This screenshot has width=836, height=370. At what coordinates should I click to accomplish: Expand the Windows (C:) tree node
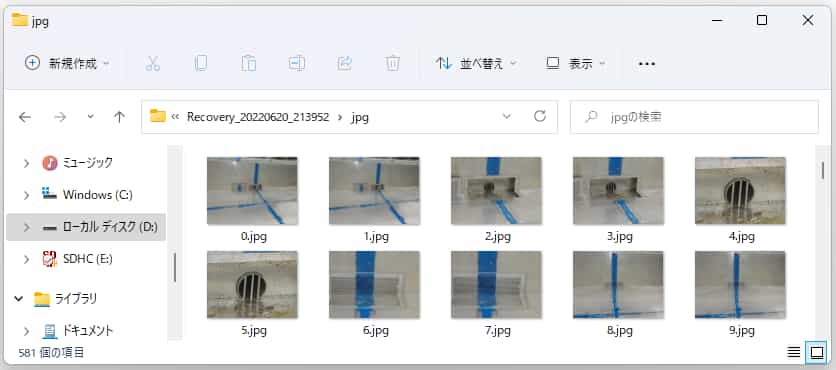click(26, 195)
